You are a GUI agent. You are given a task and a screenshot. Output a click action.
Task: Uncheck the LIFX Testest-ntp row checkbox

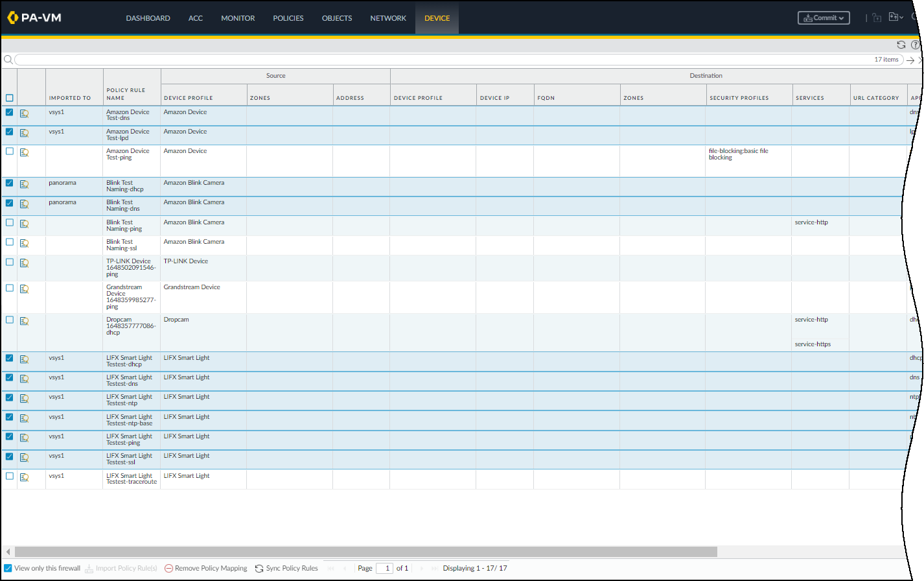pos(9,397)
